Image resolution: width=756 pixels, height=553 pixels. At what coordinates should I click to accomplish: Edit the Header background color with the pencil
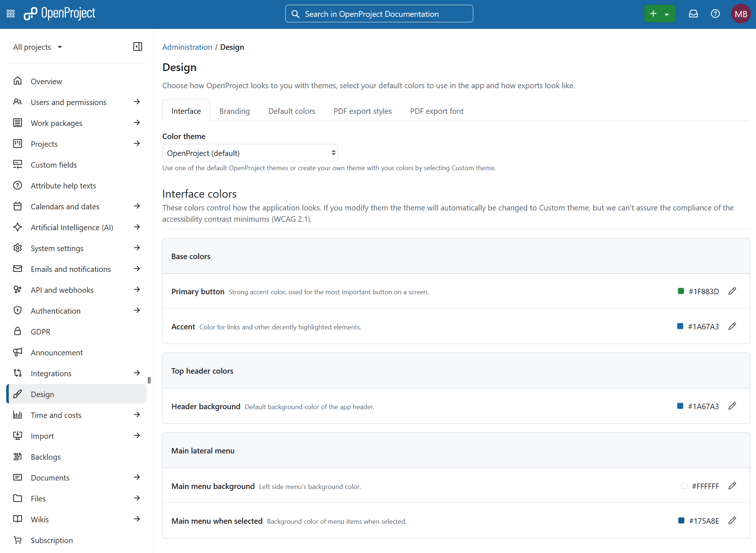point(732,406)
